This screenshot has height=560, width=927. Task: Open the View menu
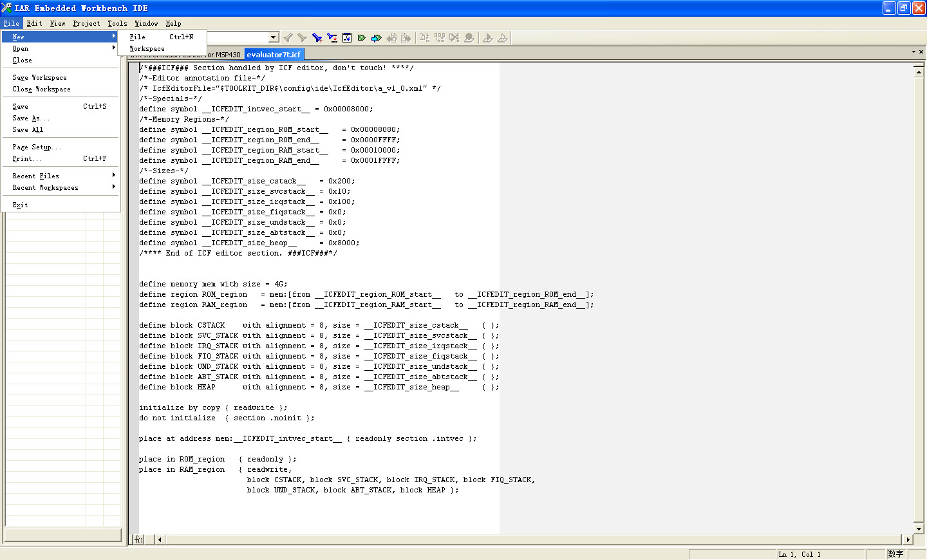point(58,24)
